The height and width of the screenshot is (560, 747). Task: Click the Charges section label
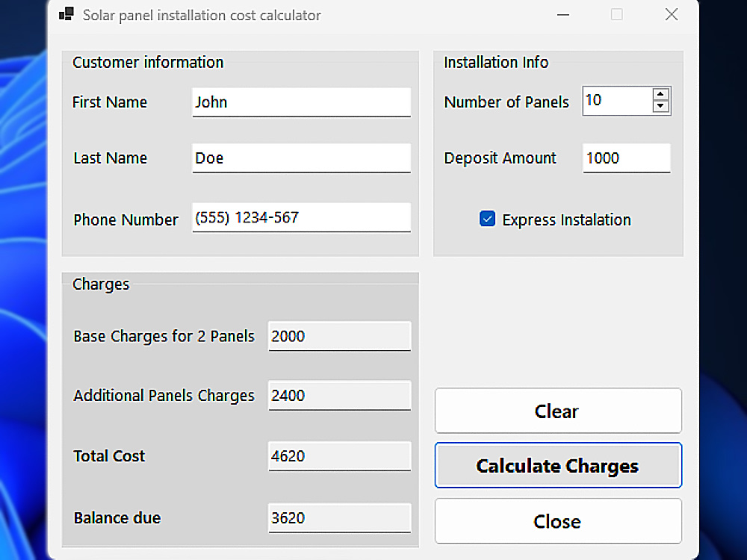coord(100,284)
